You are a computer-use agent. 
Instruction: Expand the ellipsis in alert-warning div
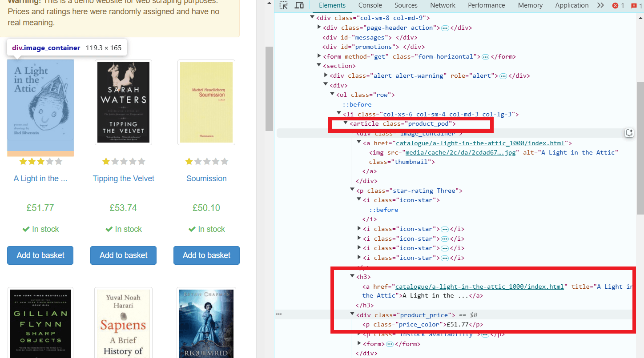(503, 76)
